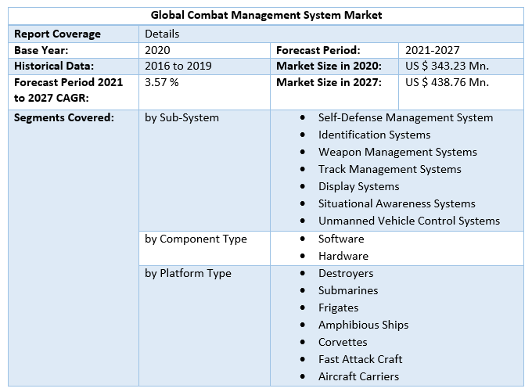Select the Software list item

[341, 239]
